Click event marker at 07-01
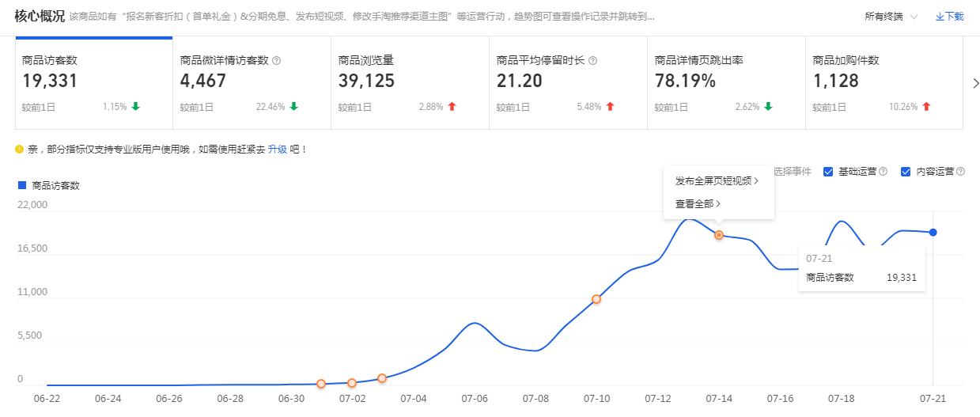 321,384
